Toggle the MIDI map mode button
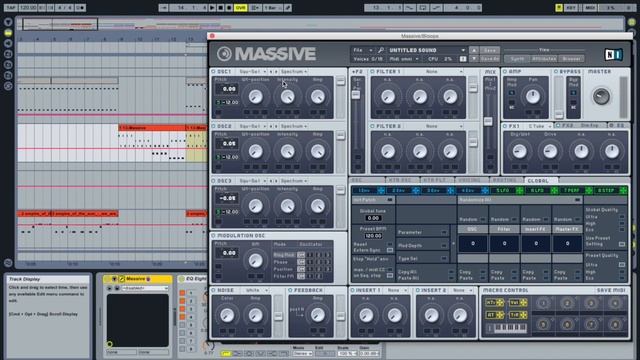Image resolution: width=640 pixels, height=360 pixels. point(590,8)
